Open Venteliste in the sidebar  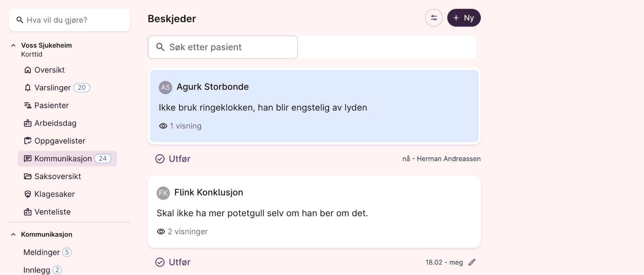click(x=52, y=212)
